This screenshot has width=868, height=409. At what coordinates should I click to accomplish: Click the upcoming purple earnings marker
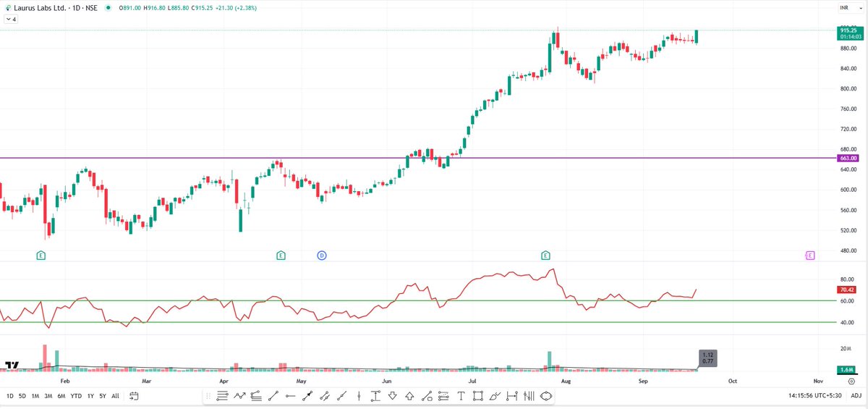click(810, 255)
